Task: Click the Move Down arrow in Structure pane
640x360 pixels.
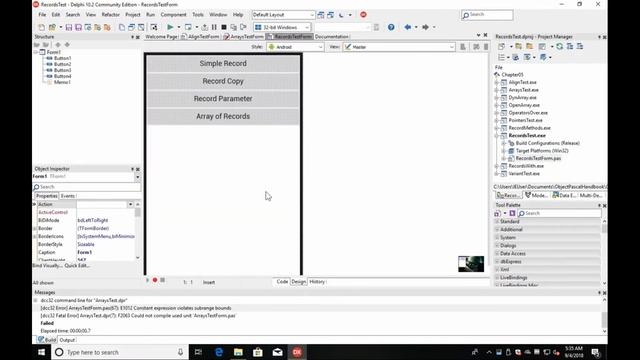Action: (67, 44)
